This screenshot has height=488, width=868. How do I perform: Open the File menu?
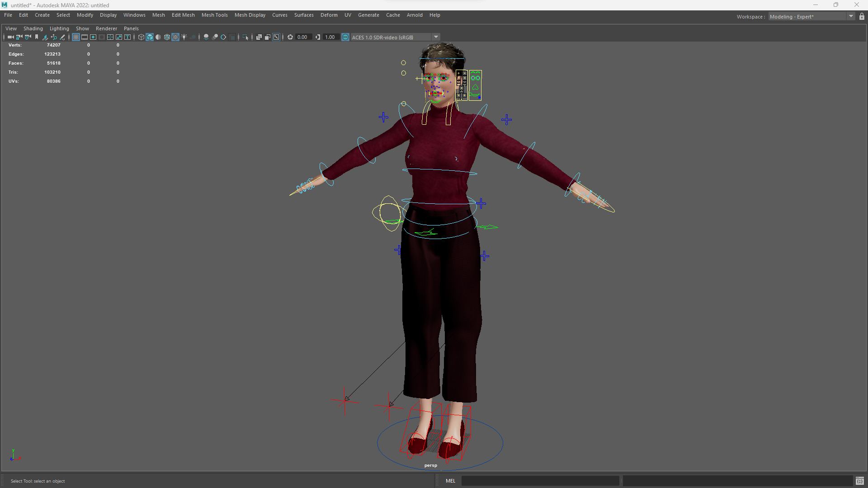tap(8, 15)
